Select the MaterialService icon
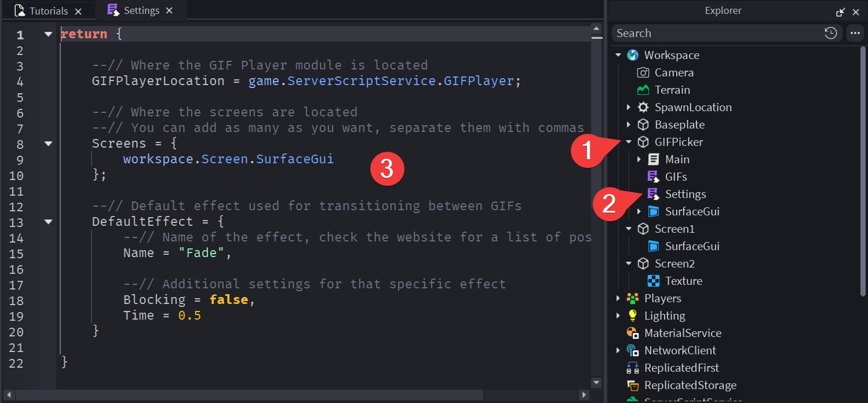The image size is (868, 403). pos(632,333)
